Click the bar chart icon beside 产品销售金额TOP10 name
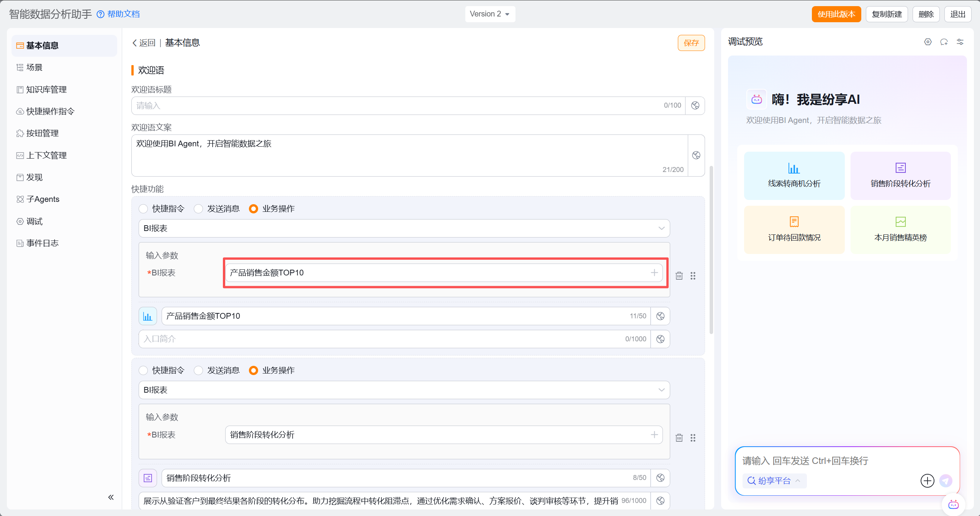The width and height of the screenshot is (980, 516). coord(147,316)
